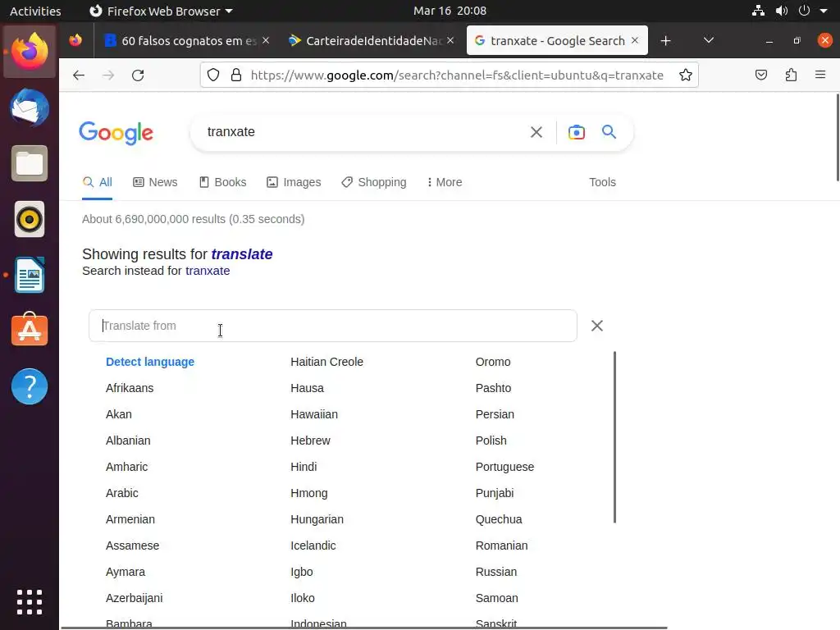Open the Activities overview
The image size is (840, 630).
tap(35, 11)
